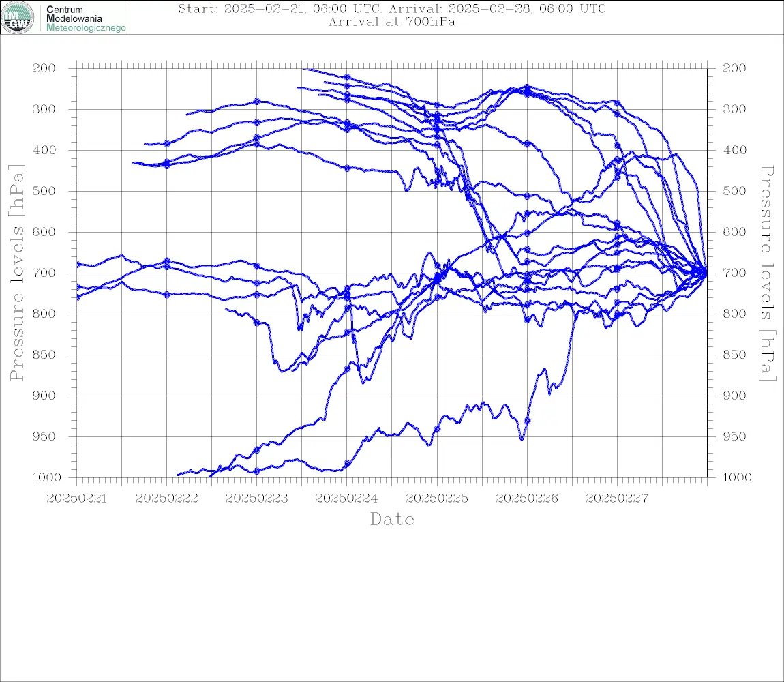Click the right axis 300 label

(x=734, y=109)
